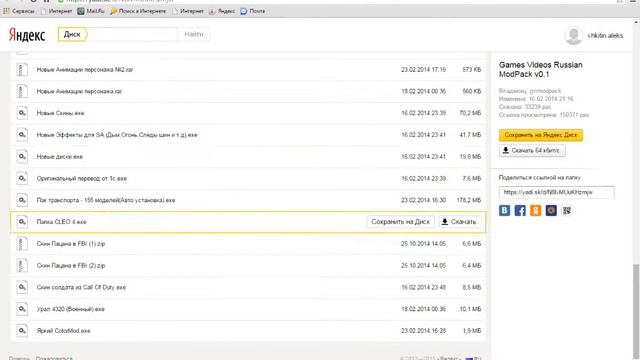Viewport: 640px width, 360px height.
Task: Select file icon of Папка CLEO 4.exe
Action: (x=22, y=222)
